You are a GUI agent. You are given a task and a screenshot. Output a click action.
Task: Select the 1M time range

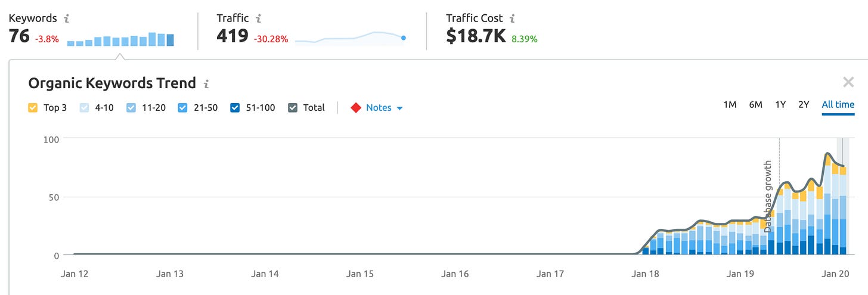730,105
